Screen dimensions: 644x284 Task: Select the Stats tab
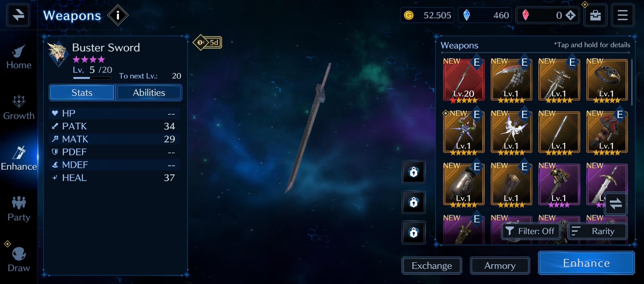click(x=82, y=93)
